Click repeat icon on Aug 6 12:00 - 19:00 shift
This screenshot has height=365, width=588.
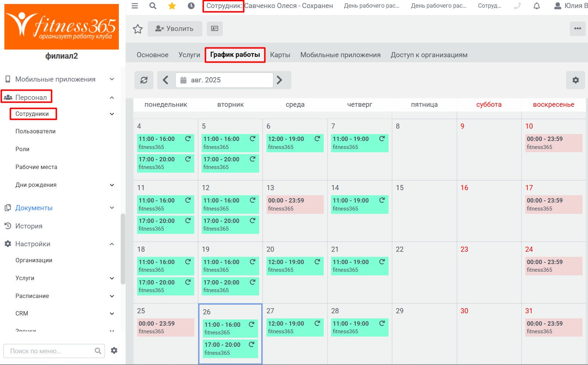click(x=317, y=139)
